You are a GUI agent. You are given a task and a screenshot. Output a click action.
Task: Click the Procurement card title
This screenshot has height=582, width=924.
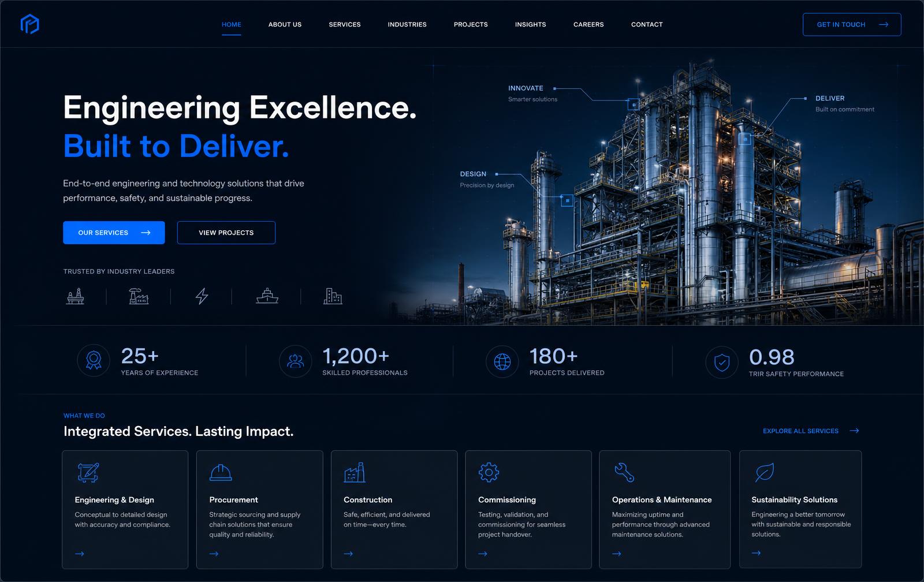pyautogui.click(x=233, y=500)
